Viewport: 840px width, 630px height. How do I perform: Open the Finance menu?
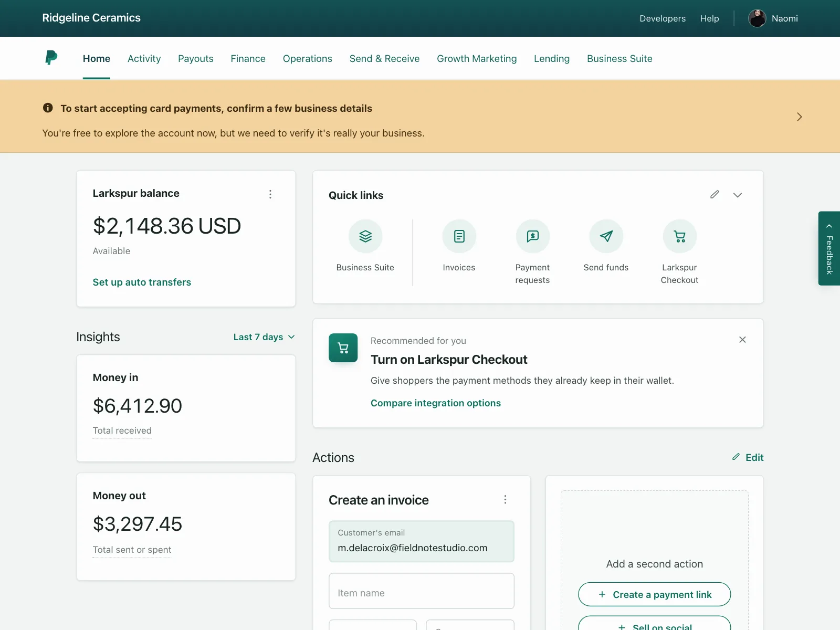coord(248,59)
